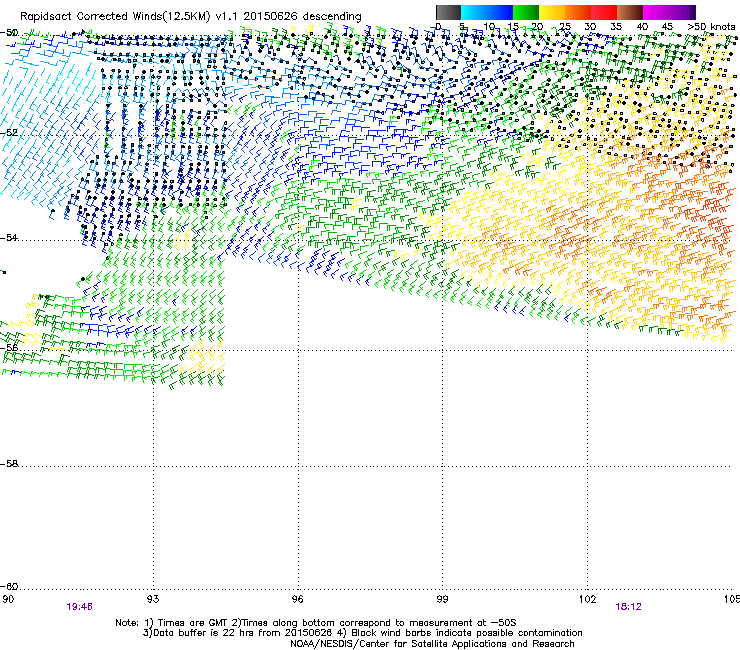Click the '-52' latitude axis label
The image size is (740, 650).
9,133
